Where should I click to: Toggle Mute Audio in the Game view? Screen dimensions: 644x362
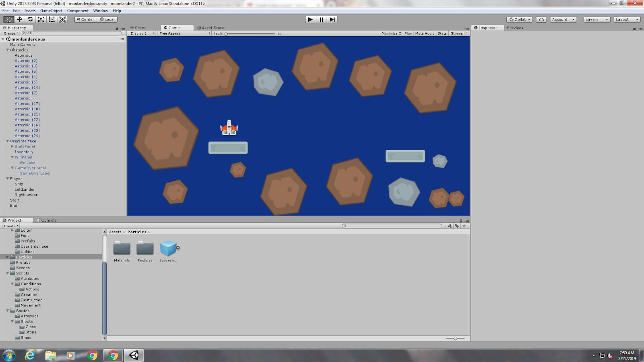tap(425, 33)
